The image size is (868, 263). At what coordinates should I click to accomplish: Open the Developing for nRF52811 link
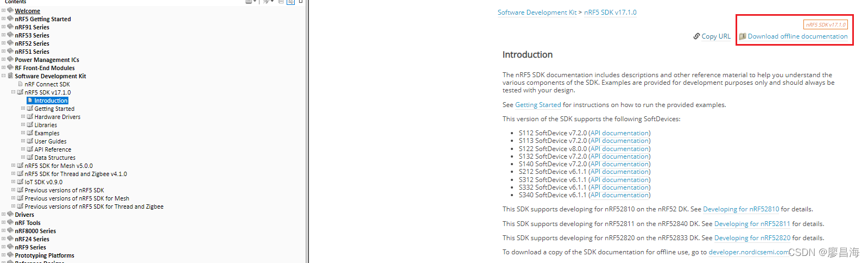click(x=752, y=224)
